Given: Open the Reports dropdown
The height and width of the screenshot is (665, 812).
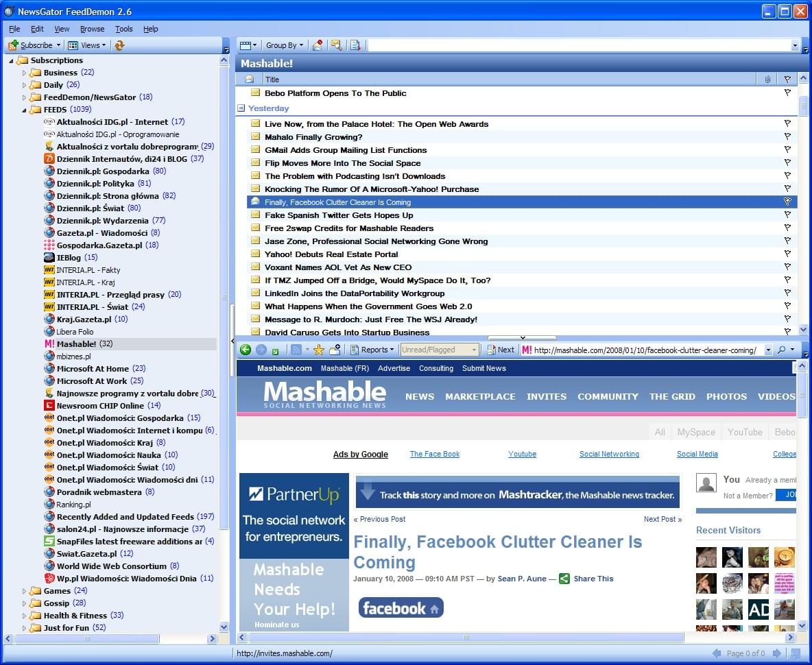Looking at the screenshot, I should tap(372, 350).
